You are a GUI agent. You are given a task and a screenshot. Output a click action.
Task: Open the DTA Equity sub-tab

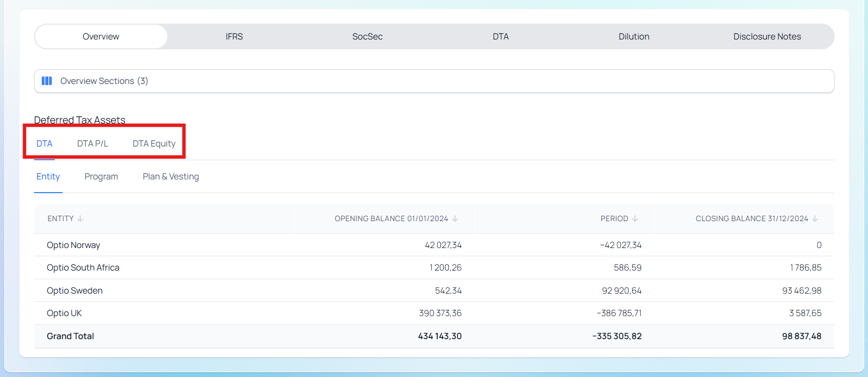(154, 143)
